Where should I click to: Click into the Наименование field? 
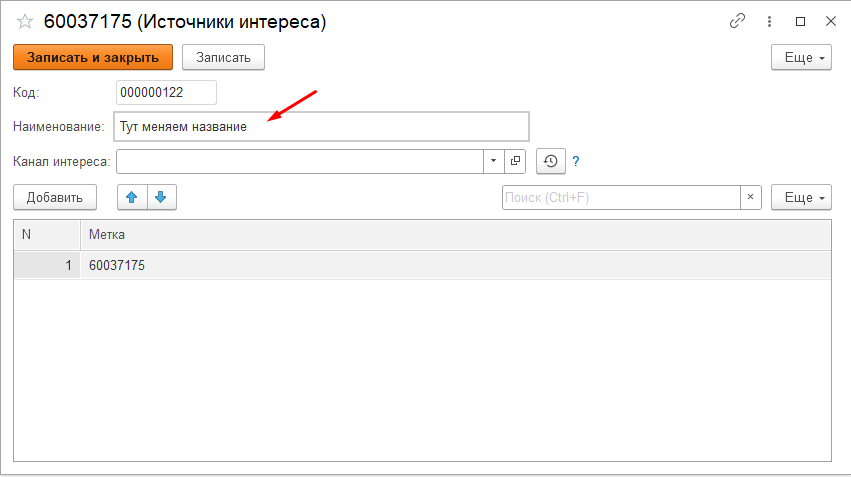321,126
